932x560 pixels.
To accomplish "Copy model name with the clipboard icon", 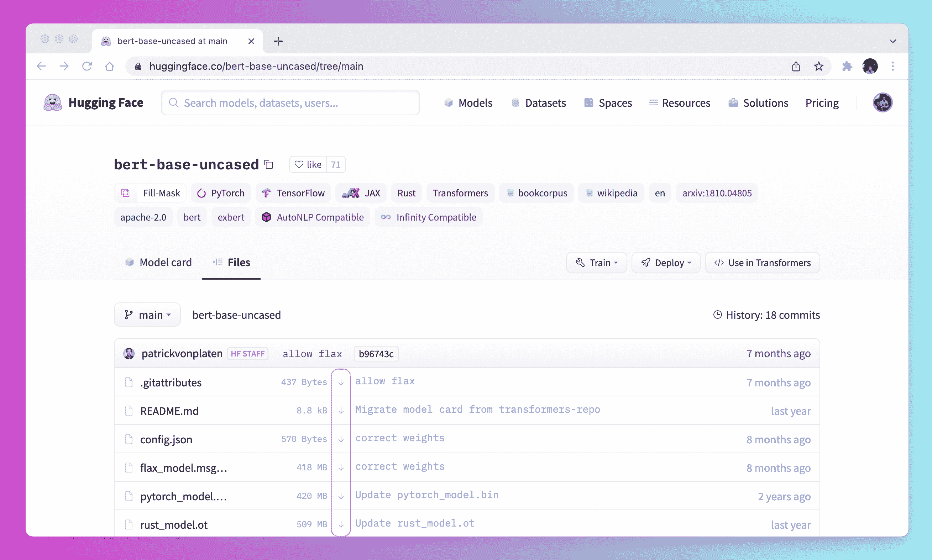I will pyautogui.click(x=268, y=164).
